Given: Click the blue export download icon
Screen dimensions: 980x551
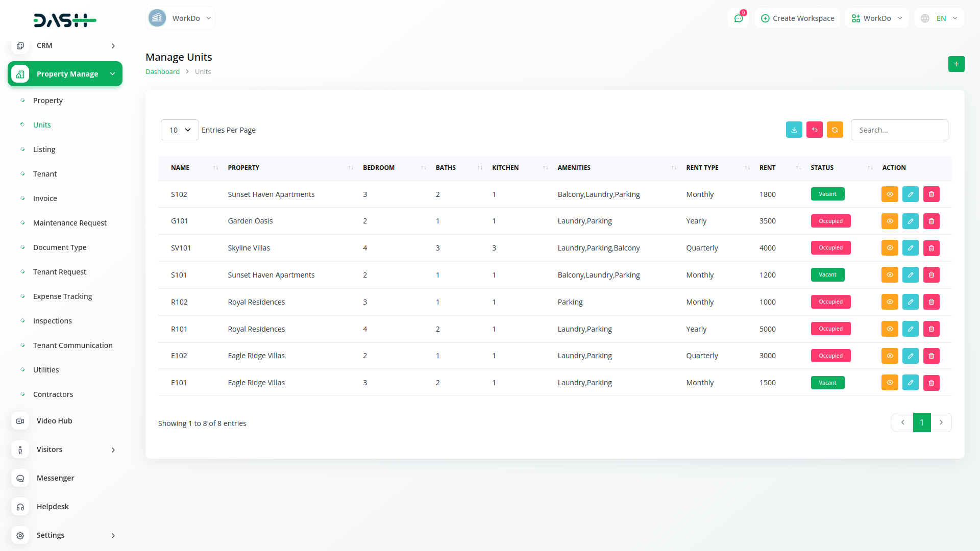Looking at the screenshot, I should pos(794,130).
